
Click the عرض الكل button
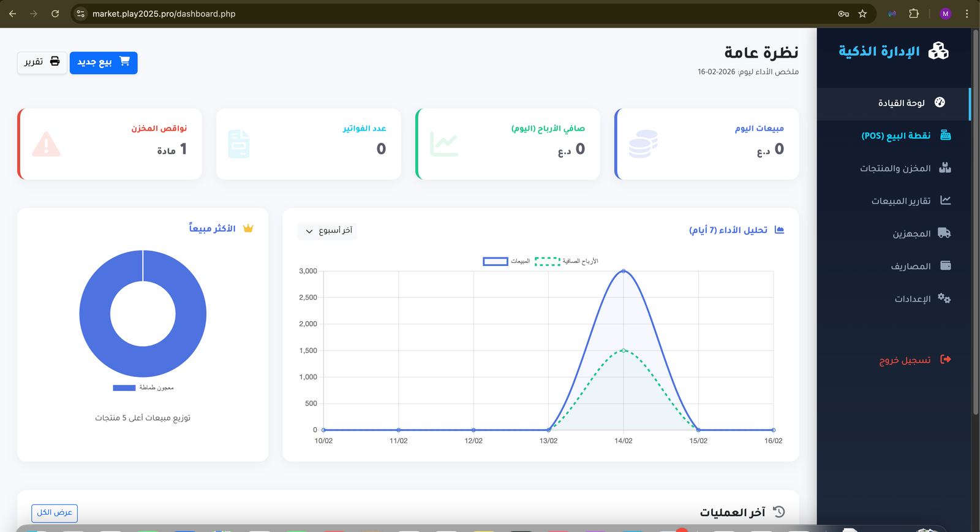tap(55, 512)
